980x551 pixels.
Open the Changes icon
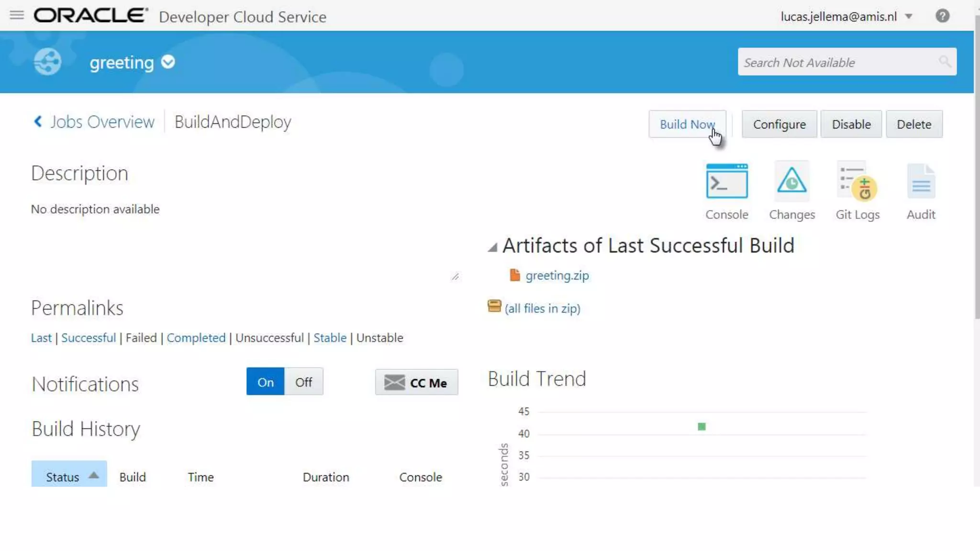click(x=791, y=181)
